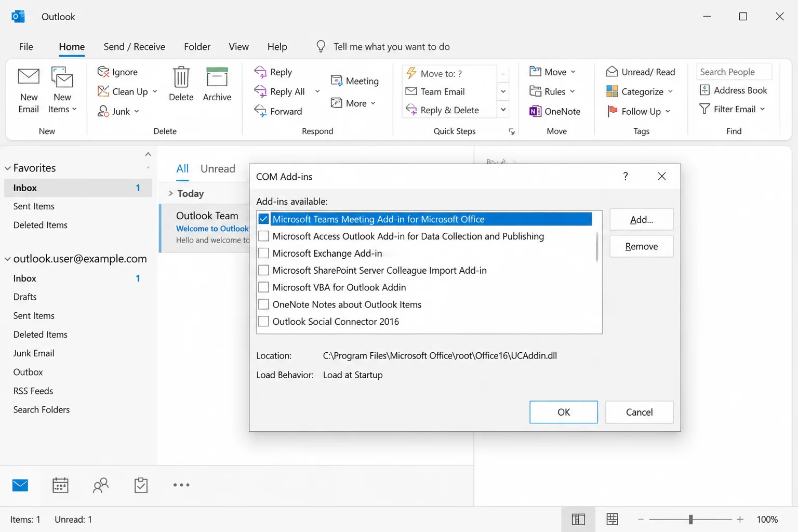Archive the selected email
The image size is (798, 532).
[x=217, y=84]
